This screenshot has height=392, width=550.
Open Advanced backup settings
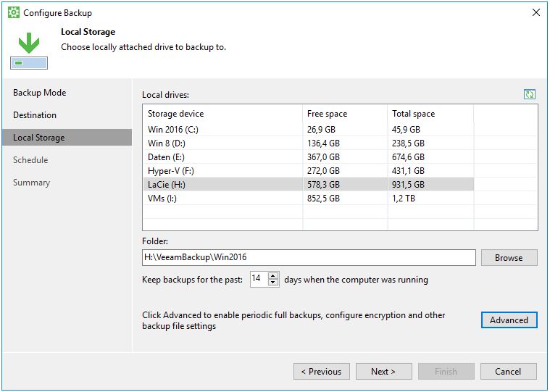(x=509, y=320)
